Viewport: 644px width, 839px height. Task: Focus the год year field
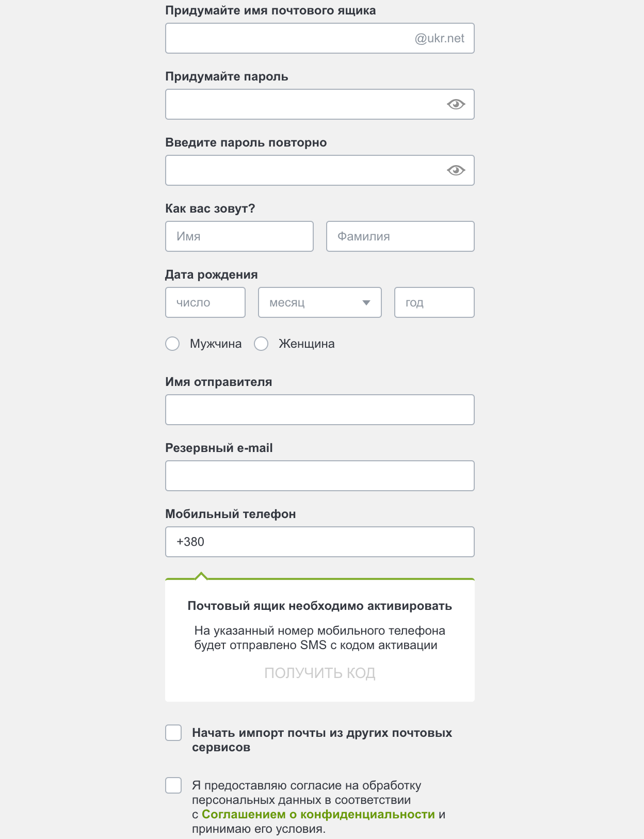(x=434, y=302)
